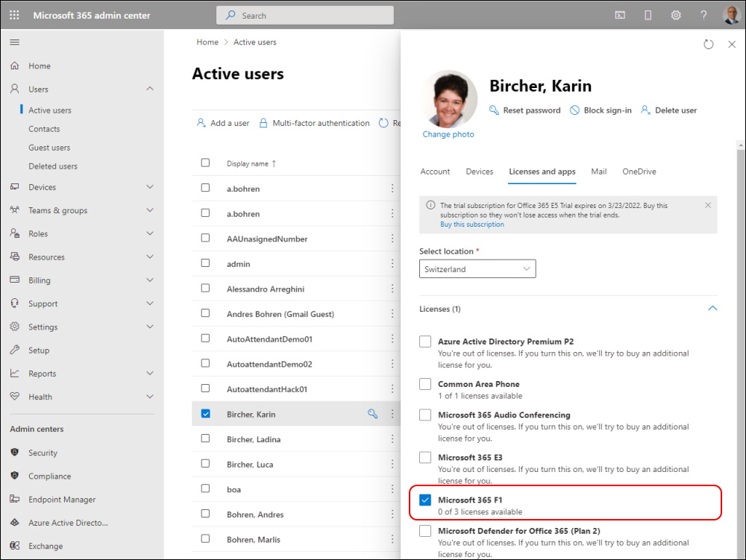The width and height of the screenshot is (746, 560).
Task: Open more actions for Bohren, Andres
Action: 392,514
